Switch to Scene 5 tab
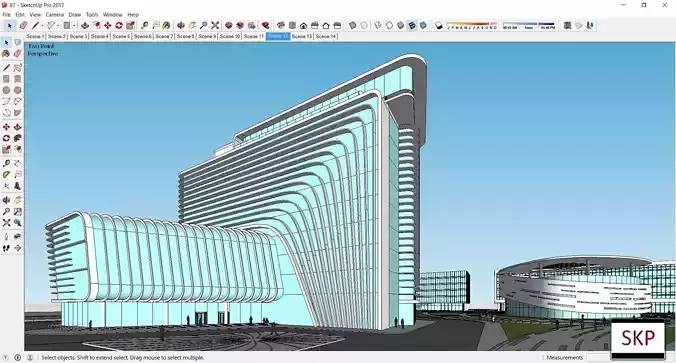The height and width of the screenshot is (363, 676). (121, 36)
